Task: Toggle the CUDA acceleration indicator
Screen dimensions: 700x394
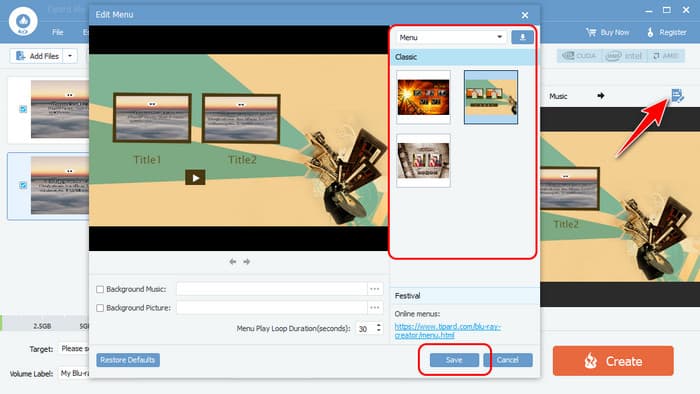Action: [x=579, y=56]
